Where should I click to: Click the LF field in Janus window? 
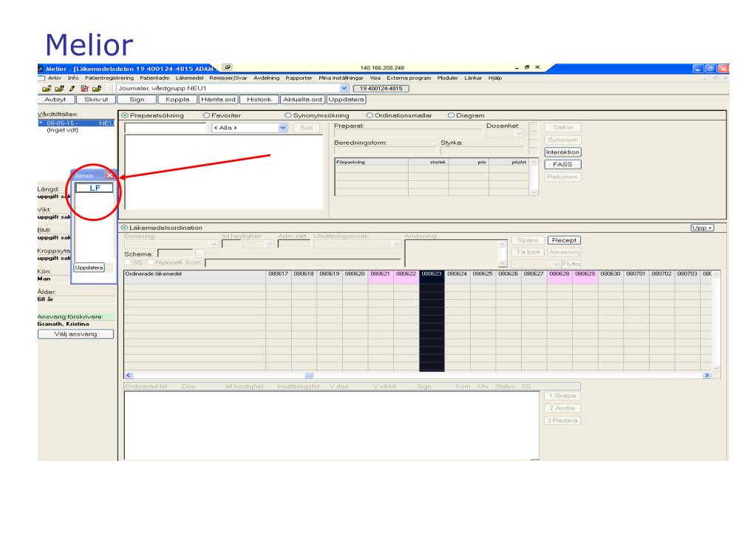click(x=95, y=188)
